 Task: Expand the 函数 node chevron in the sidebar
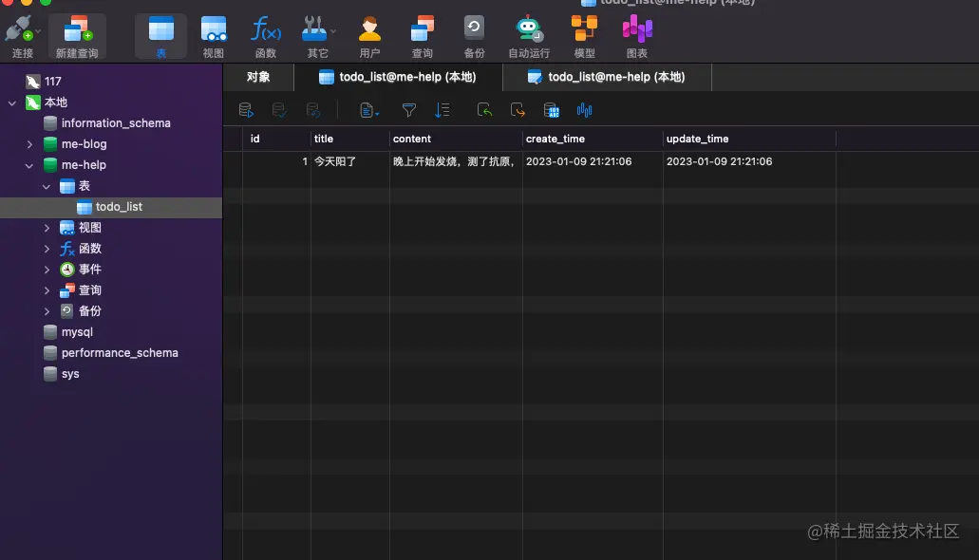coord(47,249)
